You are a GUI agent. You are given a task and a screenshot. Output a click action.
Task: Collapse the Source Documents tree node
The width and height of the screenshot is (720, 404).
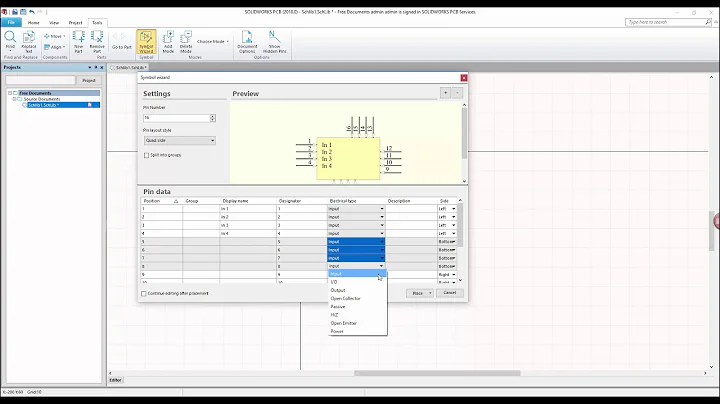[x=14, y=99]
